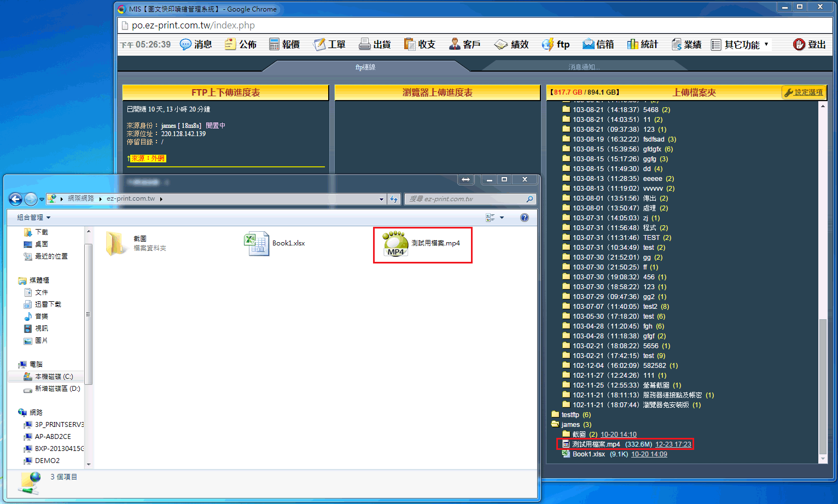The height and width of the screenshot is (504, 838).
Task: Switch to the 消息通知 tab
Action: [x=584, y=67]
